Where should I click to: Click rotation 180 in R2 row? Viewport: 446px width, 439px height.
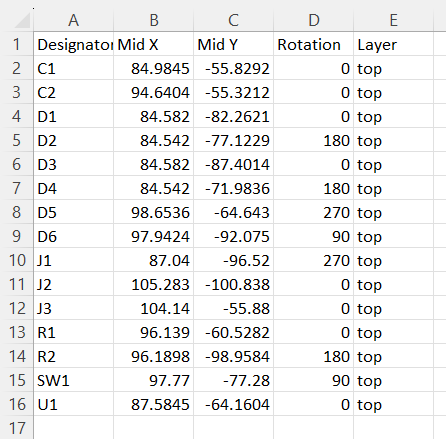(x=314, y=356)
